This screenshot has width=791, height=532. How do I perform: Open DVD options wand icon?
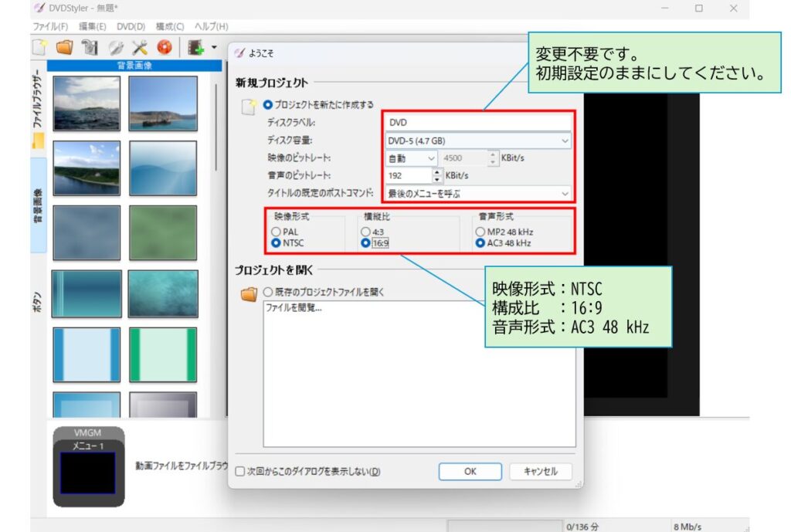(x=116, y=47)
